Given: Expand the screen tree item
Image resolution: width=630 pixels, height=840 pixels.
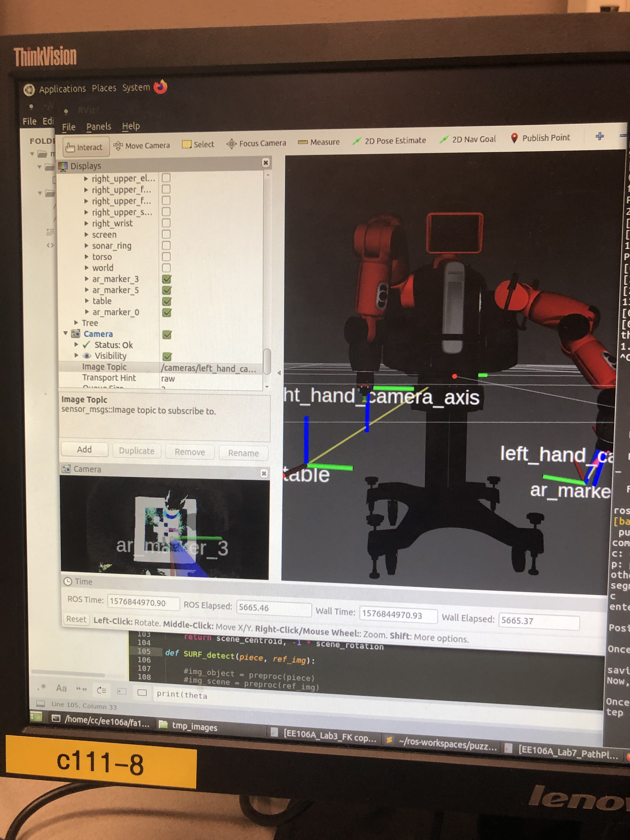Looking at the screenshot, I should [86, 235].
